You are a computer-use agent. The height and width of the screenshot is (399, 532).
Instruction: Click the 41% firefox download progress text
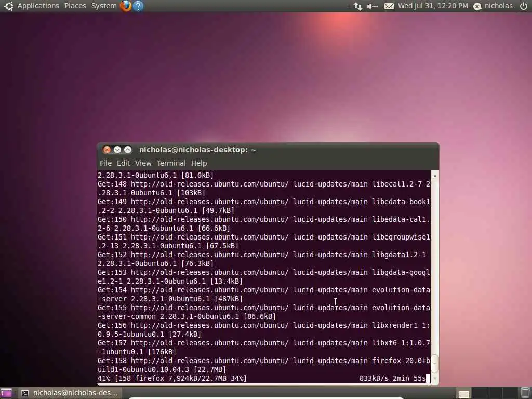click(172, 378)
